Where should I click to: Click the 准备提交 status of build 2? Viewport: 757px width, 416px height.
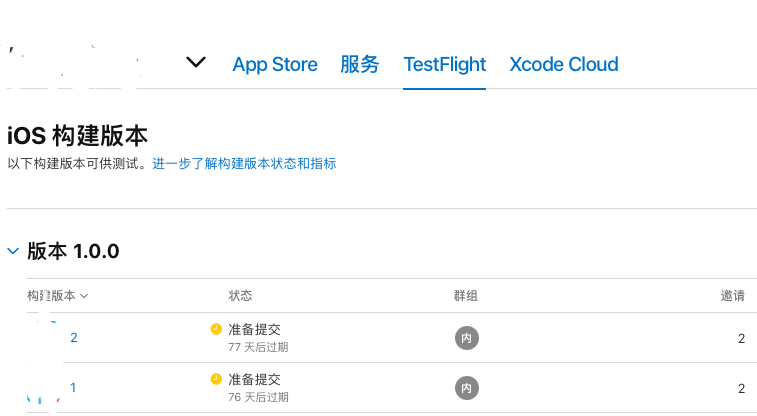(254, 330)
